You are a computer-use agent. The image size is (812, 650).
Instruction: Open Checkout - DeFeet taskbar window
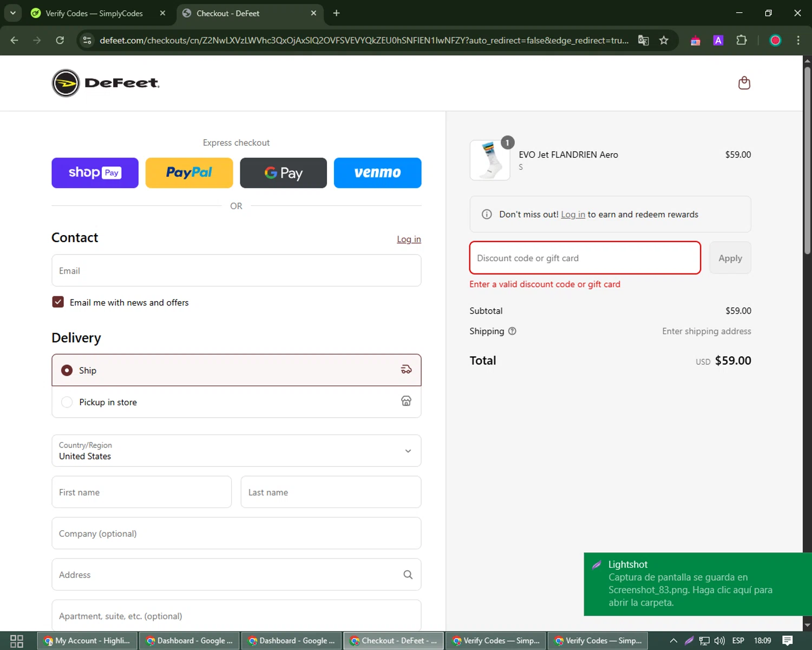394,641
